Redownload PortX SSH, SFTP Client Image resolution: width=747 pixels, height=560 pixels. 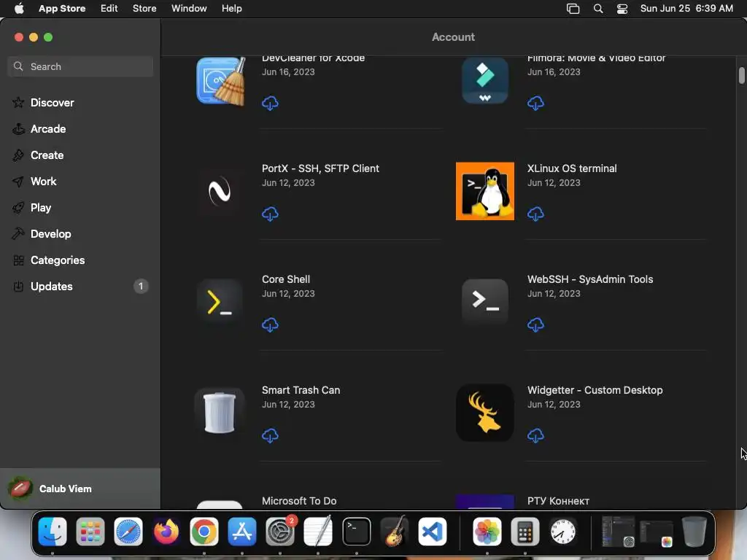(x=270, y=214)
